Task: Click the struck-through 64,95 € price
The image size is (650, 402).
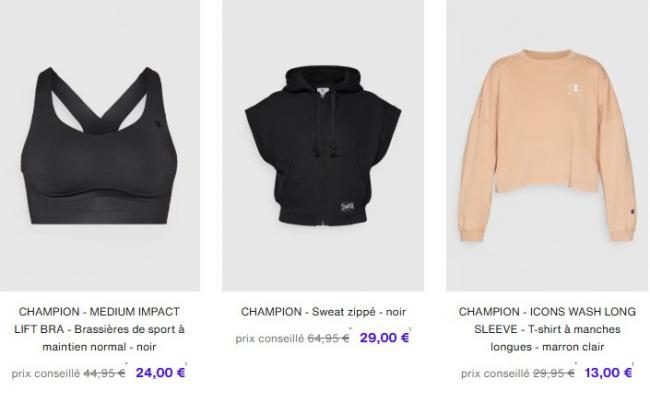Action: (328, 338)
